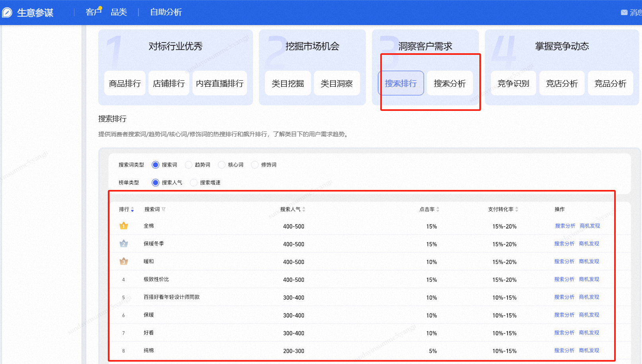Open the 搜索词 column filter icon
The height and width of the screenshot is (364, 642).
point(163,209)
